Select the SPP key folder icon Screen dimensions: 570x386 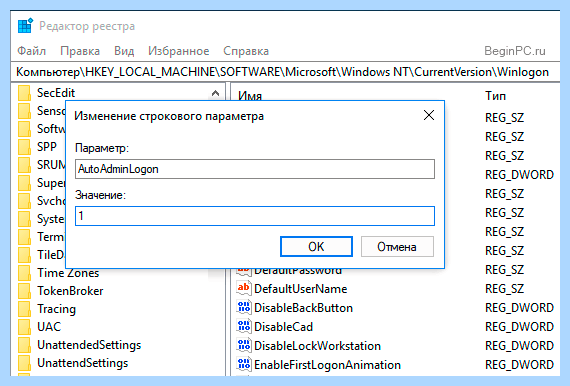24,147
